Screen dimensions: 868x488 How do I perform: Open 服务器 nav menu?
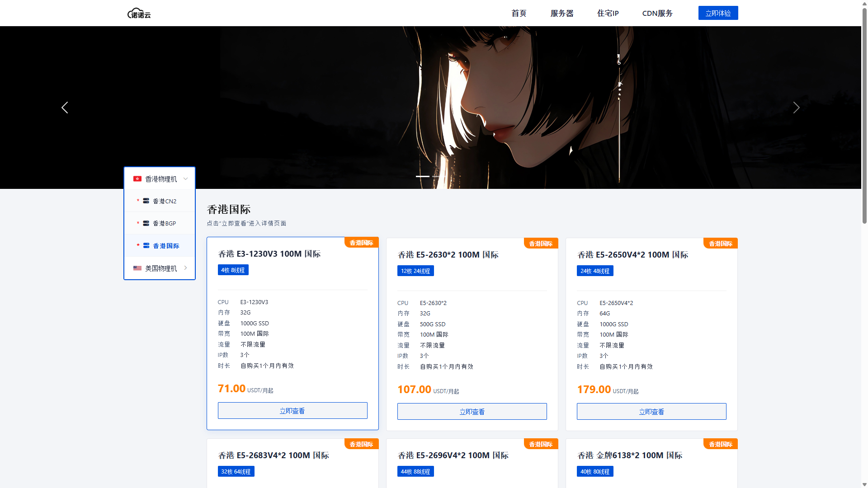[562, 13]
